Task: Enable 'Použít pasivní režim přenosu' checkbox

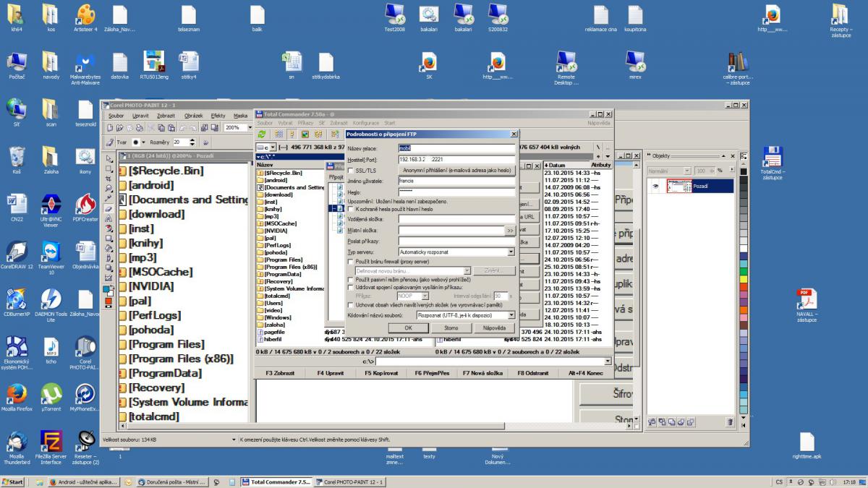Action: pyautogui.click(x=350, y=279)
